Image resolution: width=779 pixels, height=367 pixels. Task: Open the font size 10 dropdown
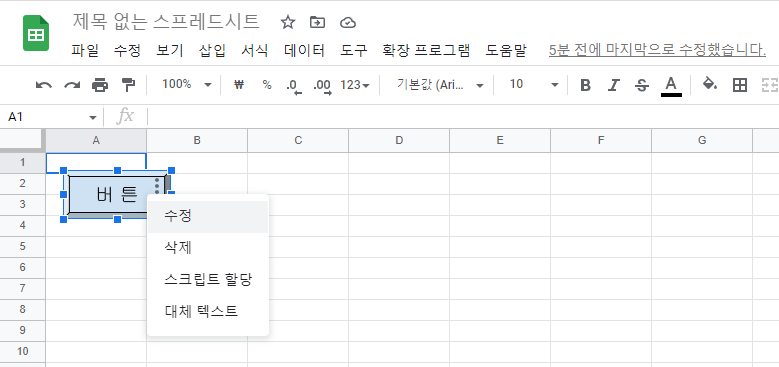[534, 85]
